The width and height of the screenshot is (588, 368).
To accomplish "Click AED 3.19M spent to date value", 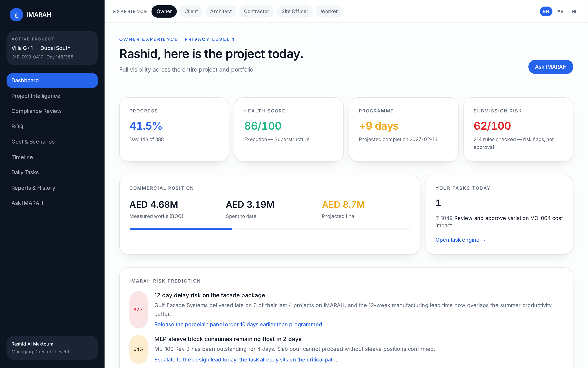I will [250, 204].
